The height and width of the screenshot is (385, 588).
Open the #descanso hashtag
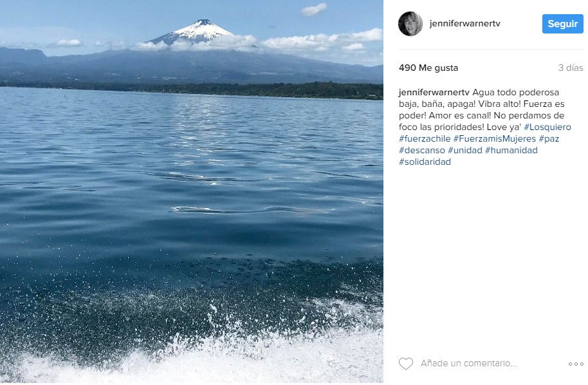tap(421, 151)
